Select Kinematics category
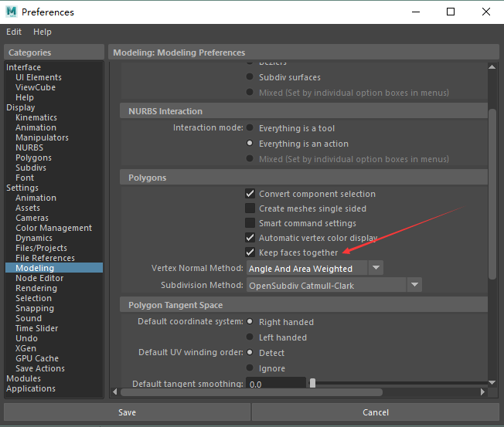 click(x=36, y=117)
